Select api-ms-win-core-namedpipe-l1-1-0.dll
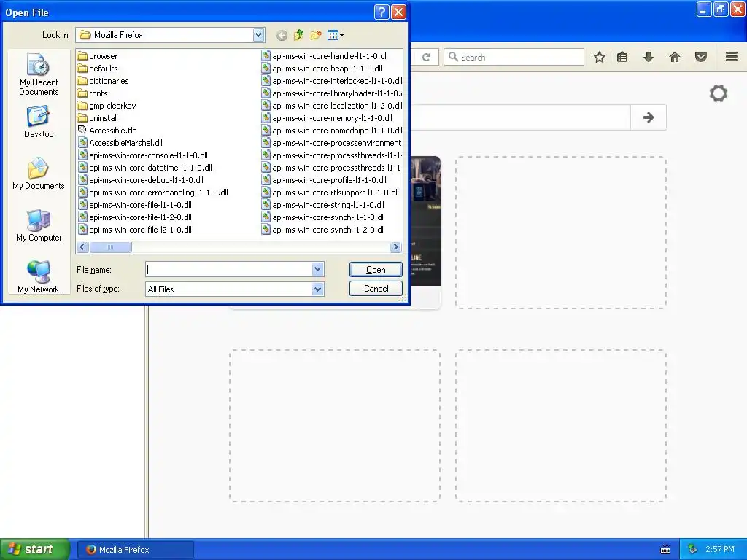The height and width of the screenshot is (560, 747). (332, 131)
